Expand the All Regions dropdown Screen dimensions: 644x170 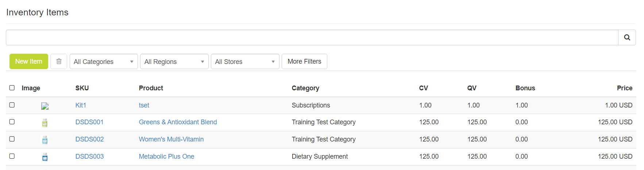tap(174, 61)
